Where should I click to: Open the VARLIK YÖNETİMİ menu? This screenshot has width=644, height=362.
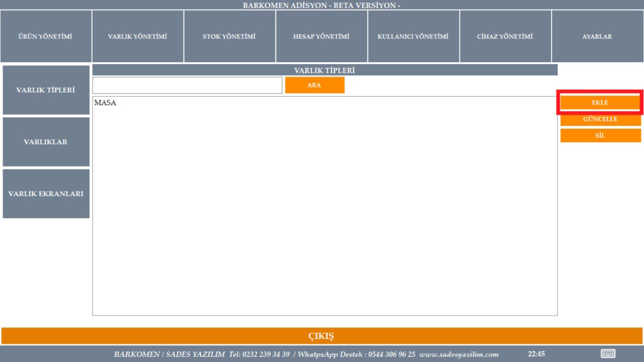(138, 36)
